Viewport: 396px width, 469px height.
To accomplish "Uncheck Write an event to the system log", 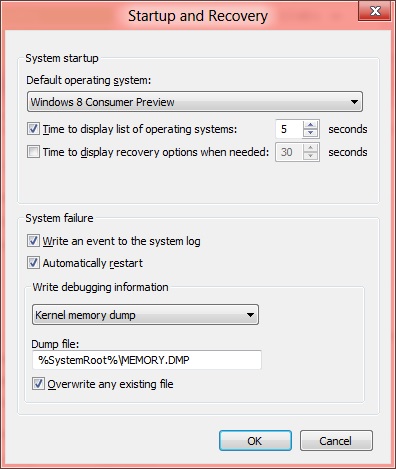I will click(33, 241).
